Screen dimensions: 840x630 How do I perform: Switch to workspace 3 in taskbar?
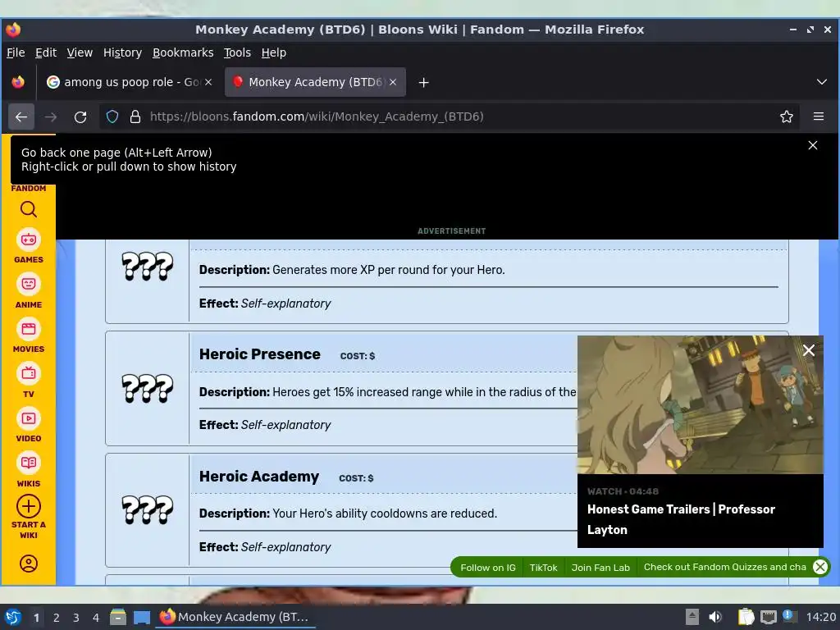pos(76,618)
